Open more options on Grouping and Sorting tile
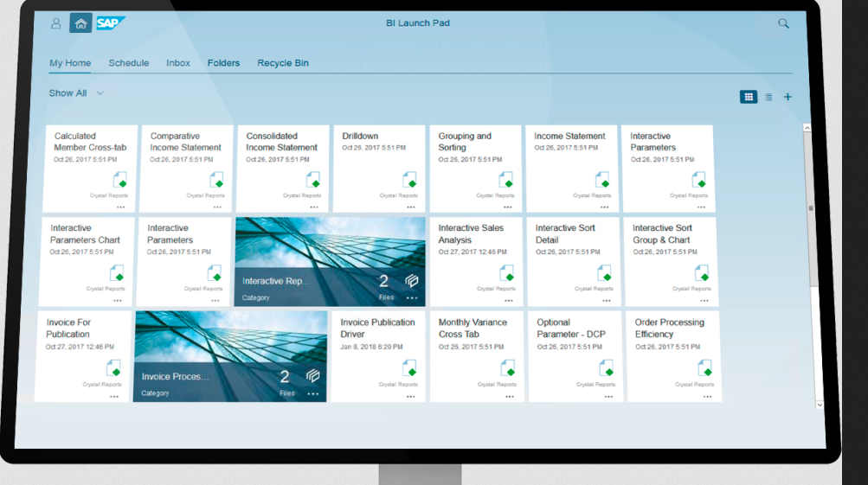The height and width of the screenshot is (485, 868). coord(506,207)
